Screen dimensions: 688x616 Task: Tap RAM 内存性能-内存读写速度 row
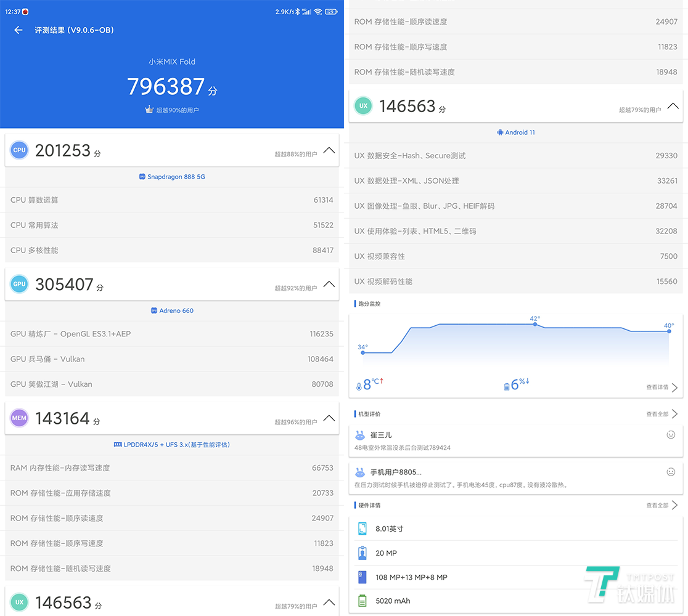point(172,468)
